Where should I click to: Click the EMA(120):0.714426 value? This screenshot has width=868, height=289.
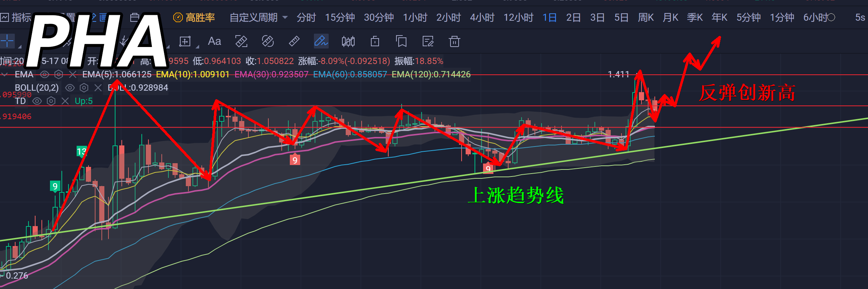431,74
